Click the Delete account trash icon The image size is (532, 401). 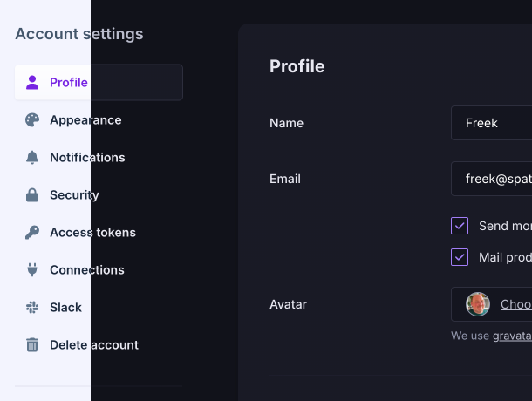[x=32, y=345]
